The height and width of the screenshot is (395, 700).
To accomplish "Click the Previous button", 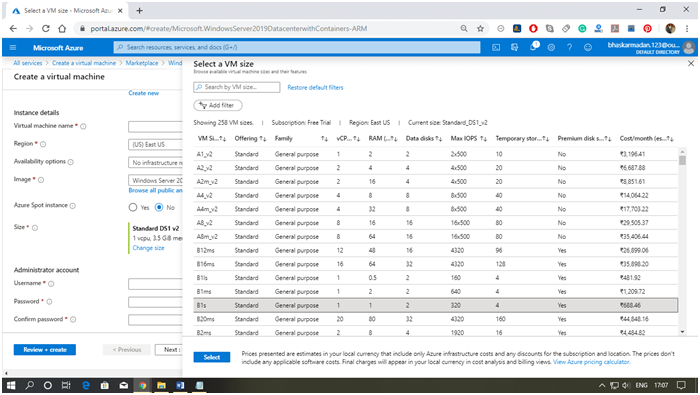I will (127, 349).
